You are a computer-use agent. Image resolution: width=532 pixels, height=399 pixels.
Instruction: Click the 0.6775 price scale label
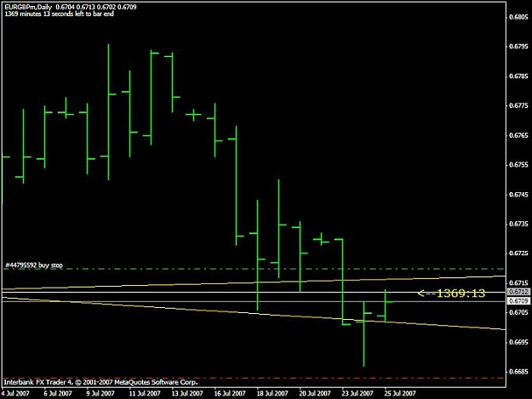tap(518, 105)
